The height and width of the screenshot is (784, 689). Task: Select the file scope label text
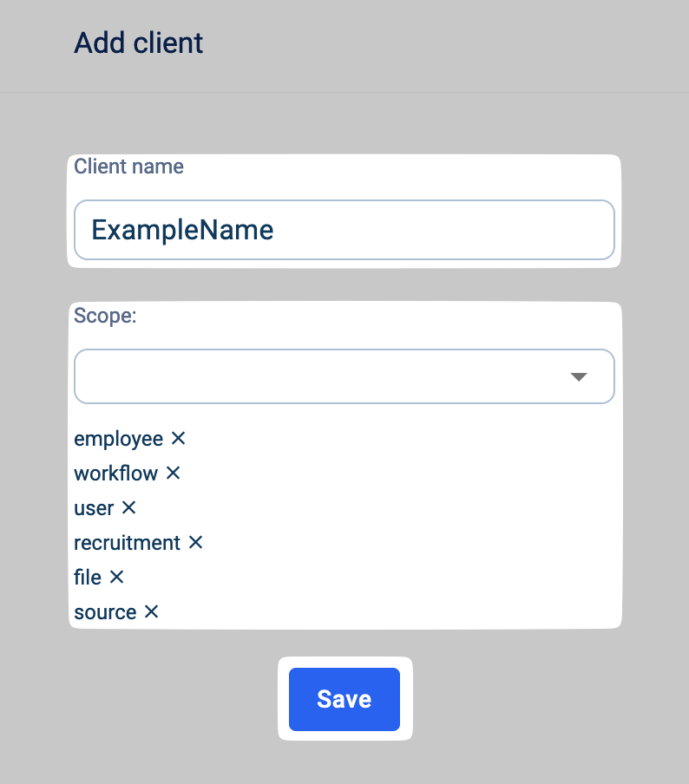[88, 578]
